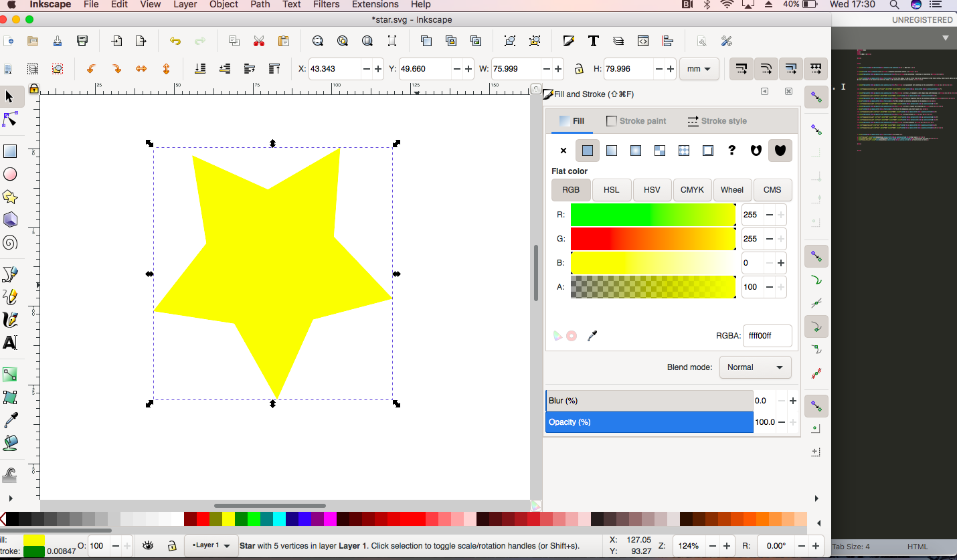Click the macOS Spotlight search icon
The height and width of the screenshot is (560, 957).
tap(894, 5)
